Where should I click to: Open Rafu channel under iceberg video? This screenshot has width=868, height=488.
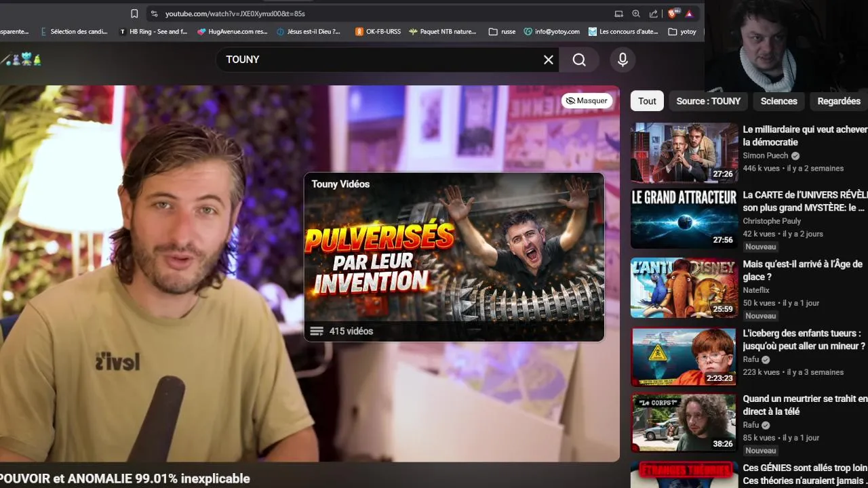coord(751,359)
